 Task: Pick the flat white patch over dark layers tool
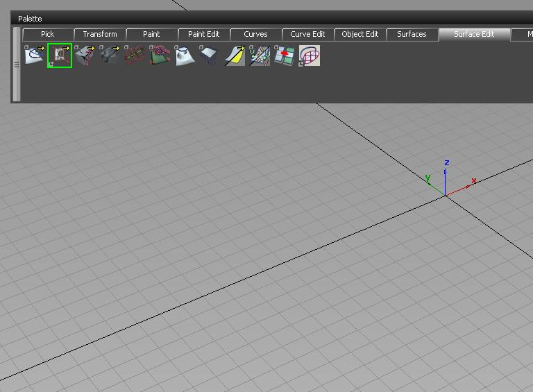tap(210, 56)
